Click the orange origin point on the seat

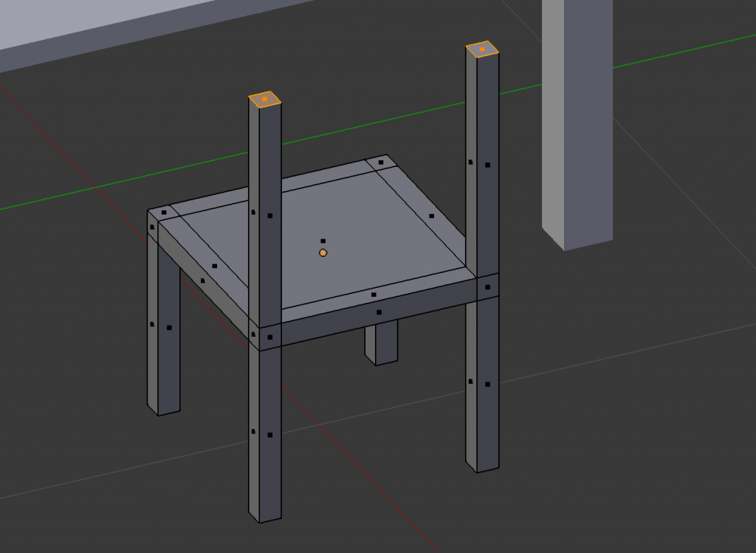[x=323, y=253]
